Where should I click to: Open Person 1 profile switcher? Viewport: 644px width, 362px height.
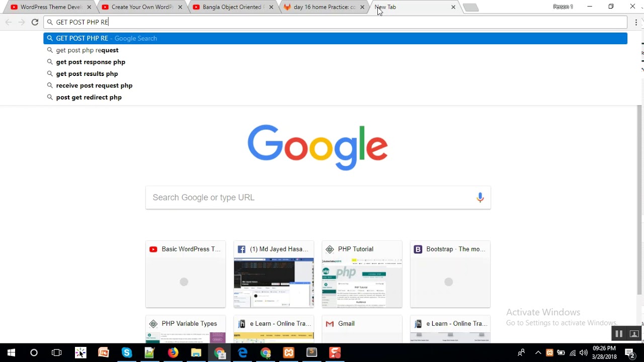(x=563, y=7)
